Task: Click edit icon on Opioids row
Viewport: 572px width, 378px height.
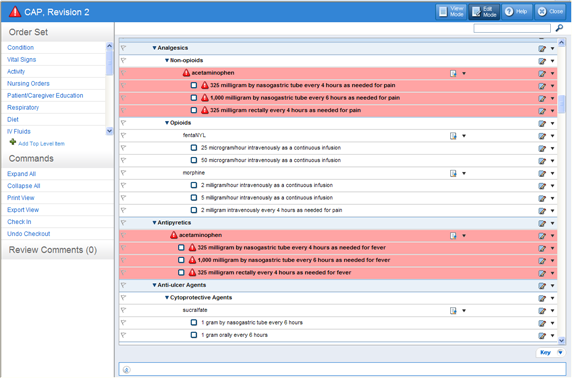Action: coord(542,123)
